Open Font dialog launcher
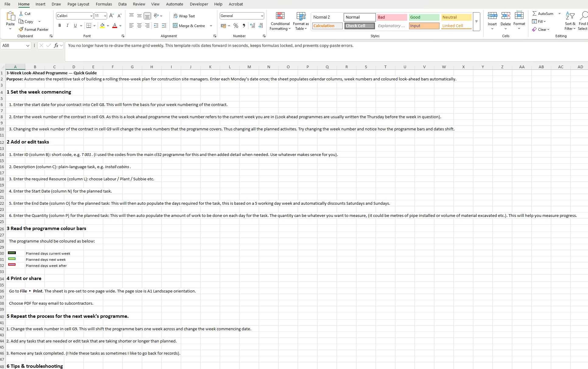 pos(123,36)
